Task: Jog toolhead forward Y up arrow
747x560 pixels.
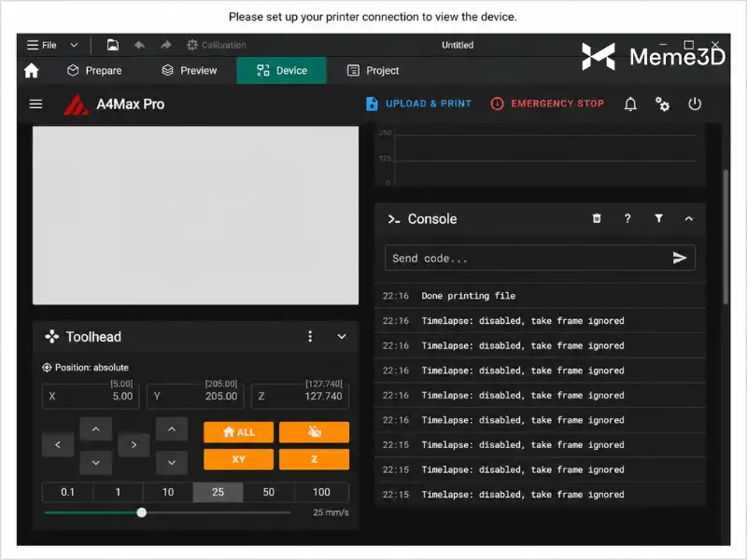Action: point(96,429)
